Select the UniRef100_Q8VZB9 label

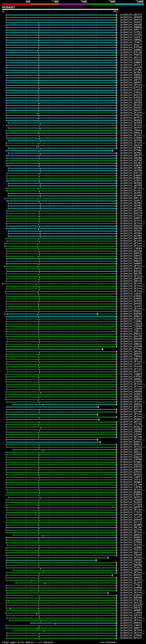131,103
